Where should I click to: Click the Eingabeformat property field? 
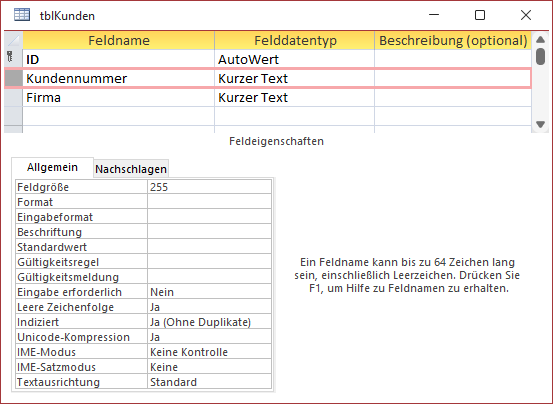209,217
